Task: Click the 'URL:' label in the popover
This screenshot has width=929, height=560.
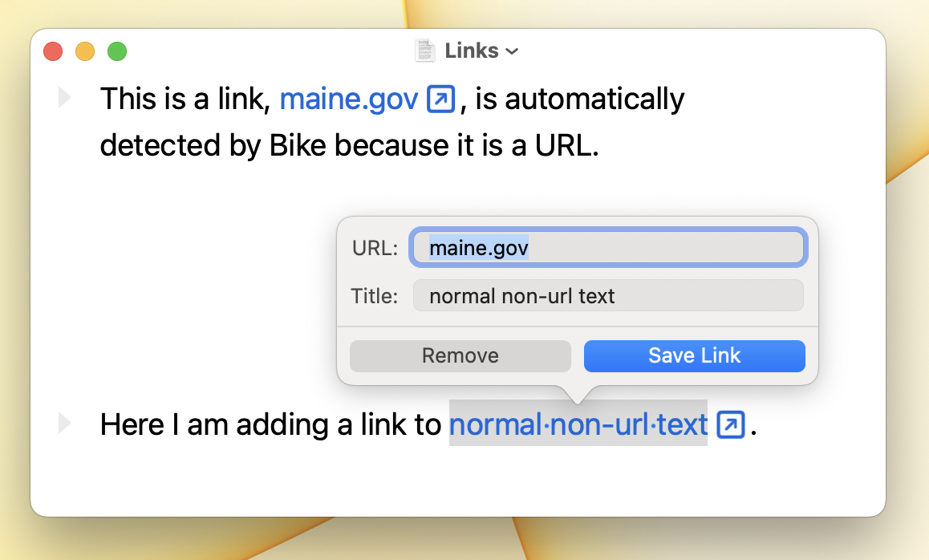Action: 375,248
